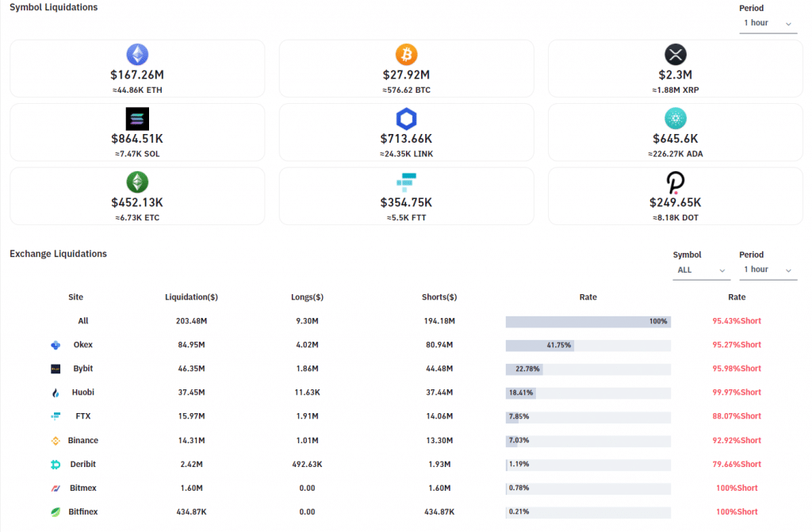The width and height of the screenshot is (812, 532).
Task: Click the FTT token icon
Action: (406, 182)
